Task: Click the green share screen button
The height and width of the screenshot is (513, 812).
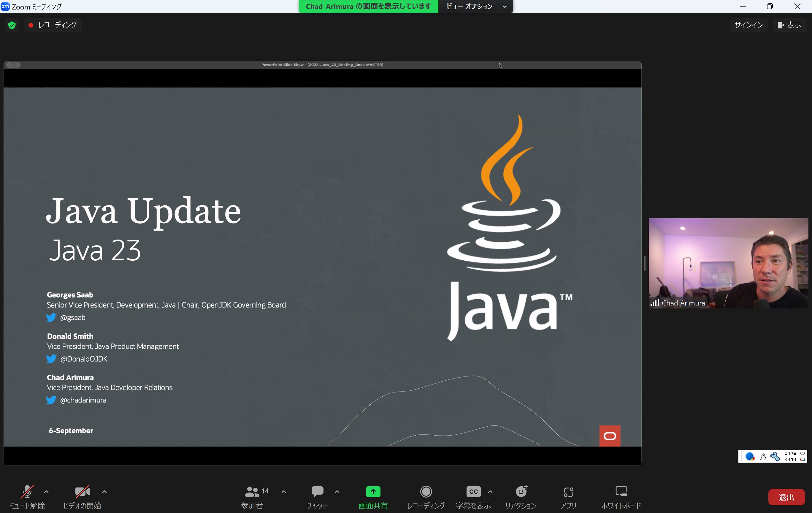Action: [373, 497]
